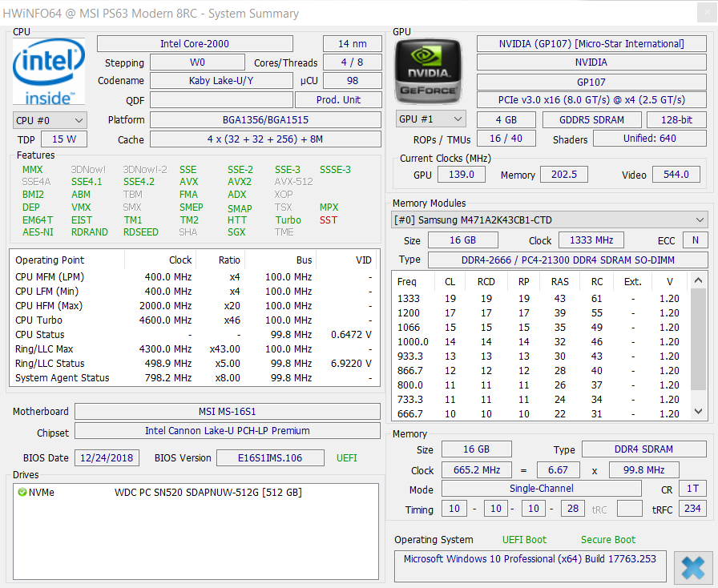Click the BIOS date 12/24/2018 field
Image resolution: width=718 pixels, height=588 pixels.
click(x=107, y=458)
